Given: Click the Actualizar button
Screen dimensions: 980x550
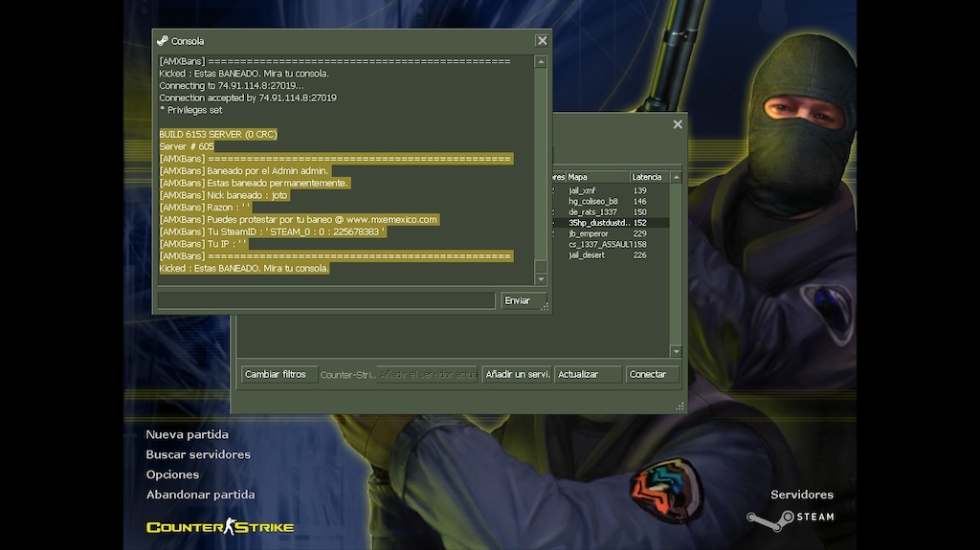Looking at the screenshot, I should pyautogui.click(x=588, y=374).
